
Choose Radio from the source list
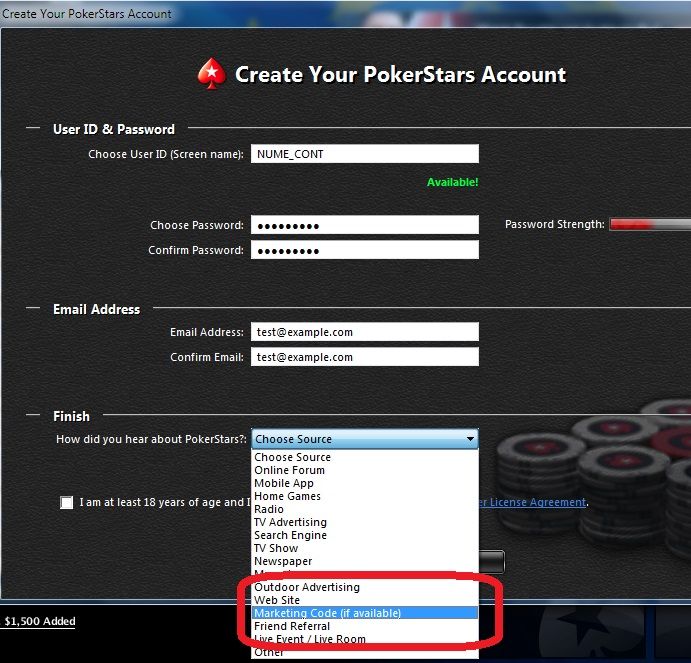pyautogui.click(x=365, y=509)
